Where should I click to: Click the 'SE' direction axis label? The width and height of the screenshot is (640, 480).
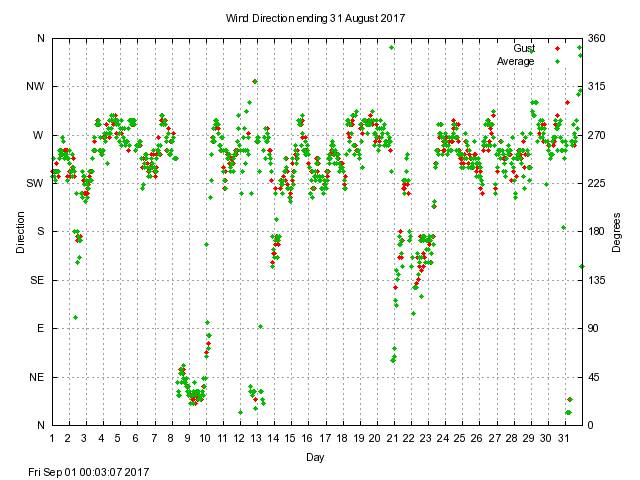pyautogui.click(x=37, y=280)
